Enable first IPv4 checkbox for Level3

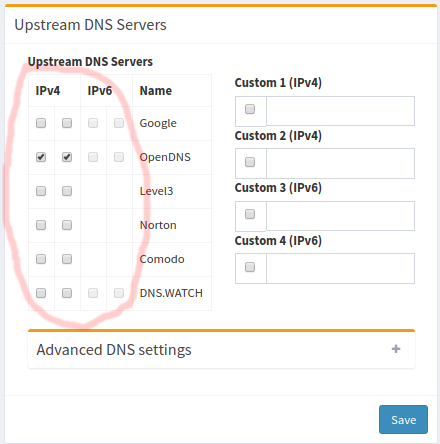coord(41,191)
